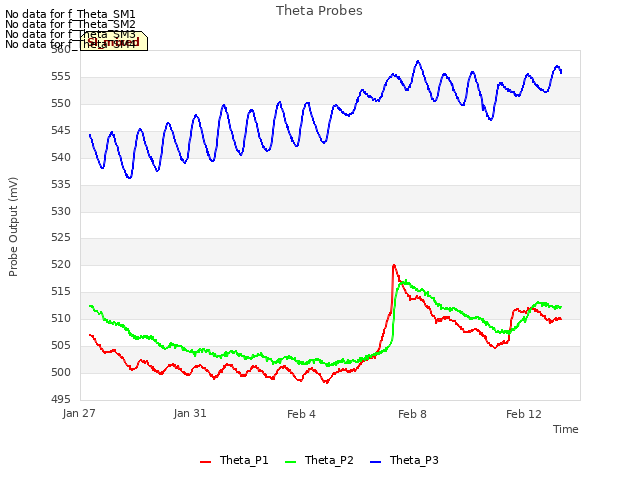Click the 500 y-axis tick label

click(x=61, y=372)
